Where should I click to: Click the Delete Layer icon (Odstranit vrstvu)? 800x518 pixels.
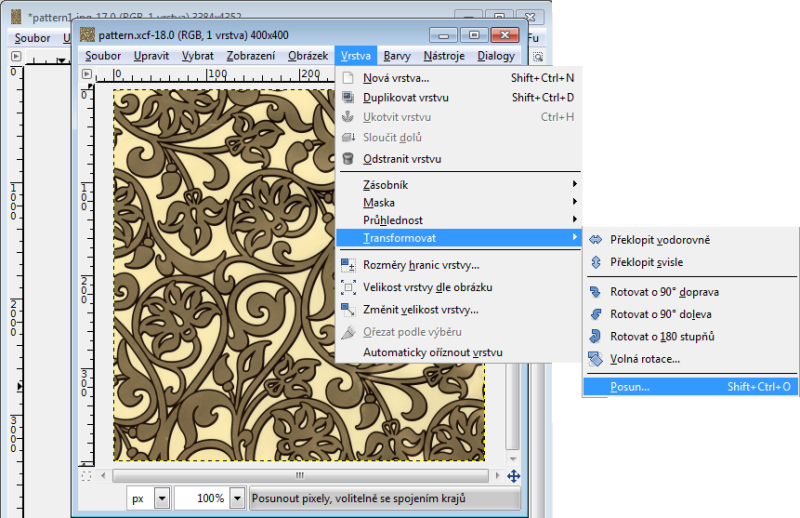348,158
